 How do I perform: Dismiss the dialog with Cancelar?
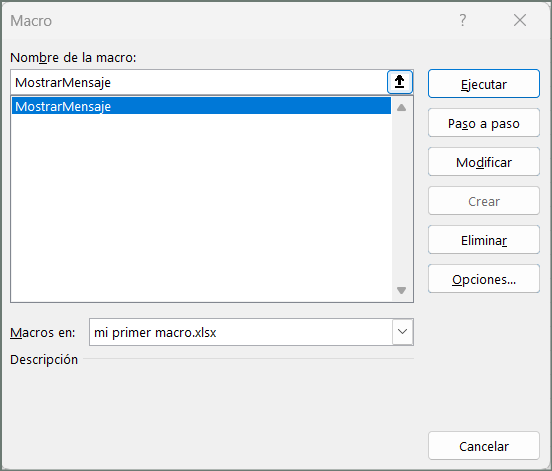[484, 446]
